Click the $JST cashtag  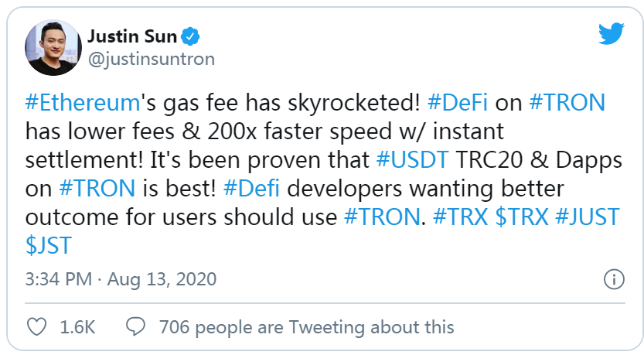pyautogui.click(x=49, y=246)
